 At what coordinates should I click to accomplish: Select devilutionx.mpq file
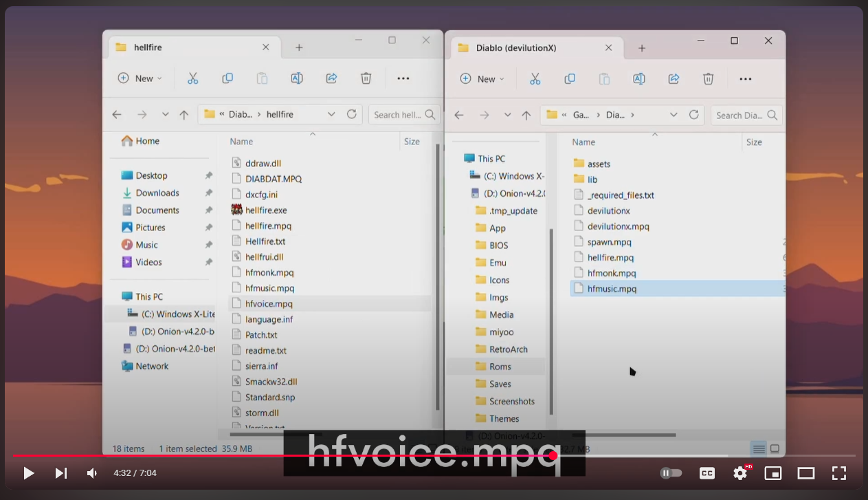click(611, 226)
